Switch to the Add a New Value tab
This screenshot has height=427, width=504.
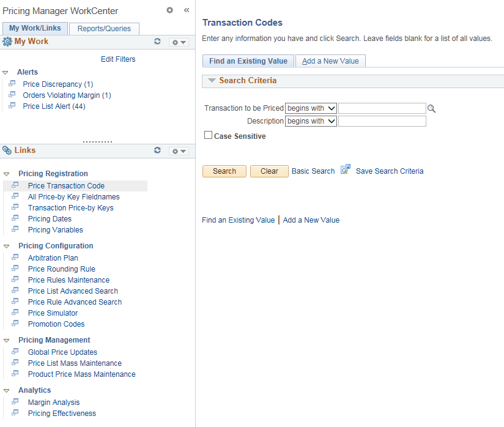tap(330, 61)
